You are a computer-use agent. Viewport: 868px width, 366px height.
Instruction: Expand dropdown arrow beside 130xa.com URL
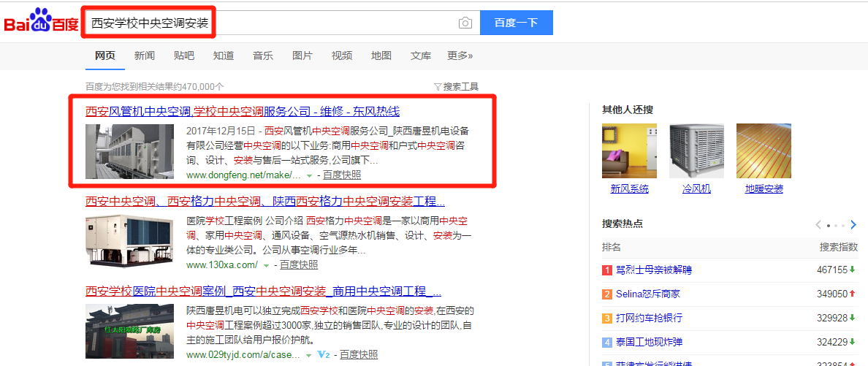pos(266,265)
